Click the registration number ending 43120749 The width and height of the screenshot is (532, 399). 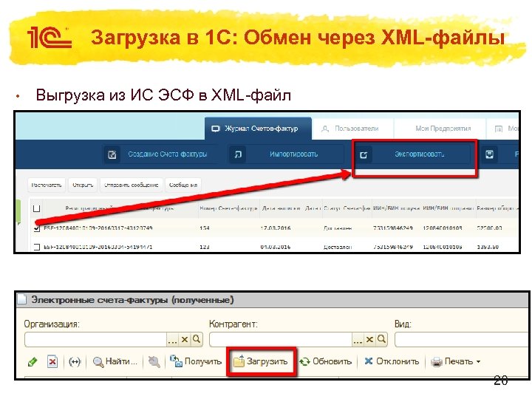click(x=98, y=228)
